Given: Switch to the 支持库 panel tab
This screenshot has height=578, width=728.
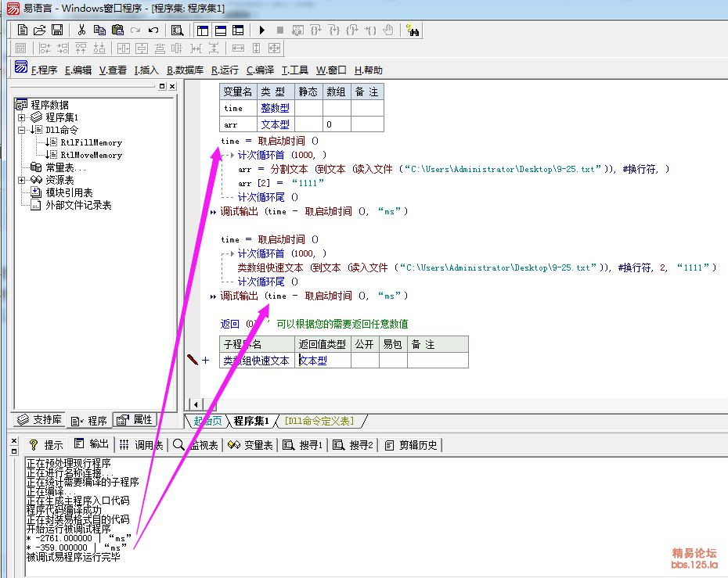Looking at the screenshot, I should coord(39,420).
